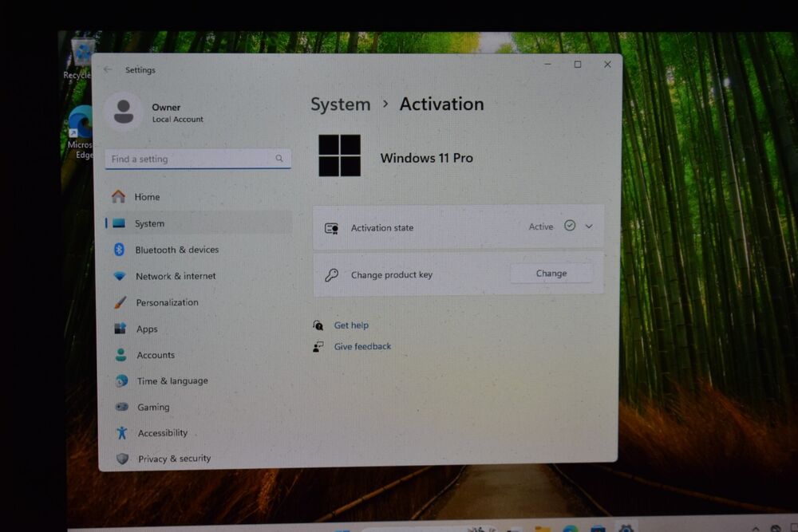This screenshot has height=532, width=798.
Task: Click the search magnifier icon
Action: click(279, 159)
